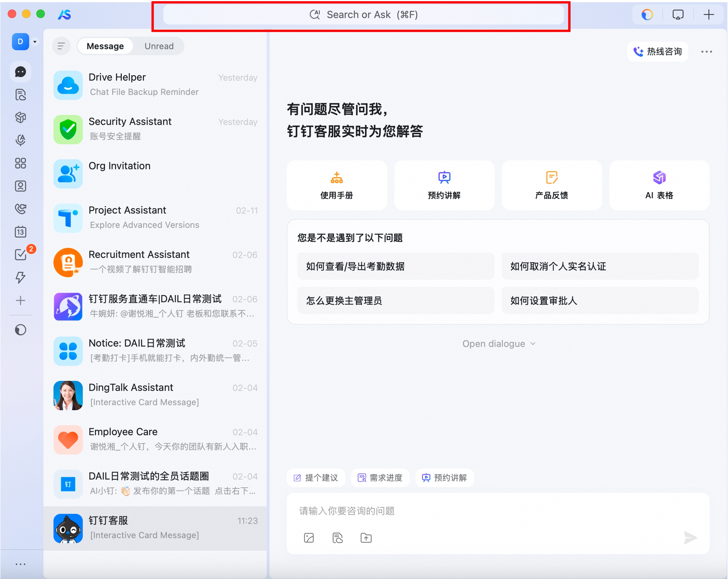Select the Contacts icon in the sidebar
The image size is (728, 579).
pos(20,186)
